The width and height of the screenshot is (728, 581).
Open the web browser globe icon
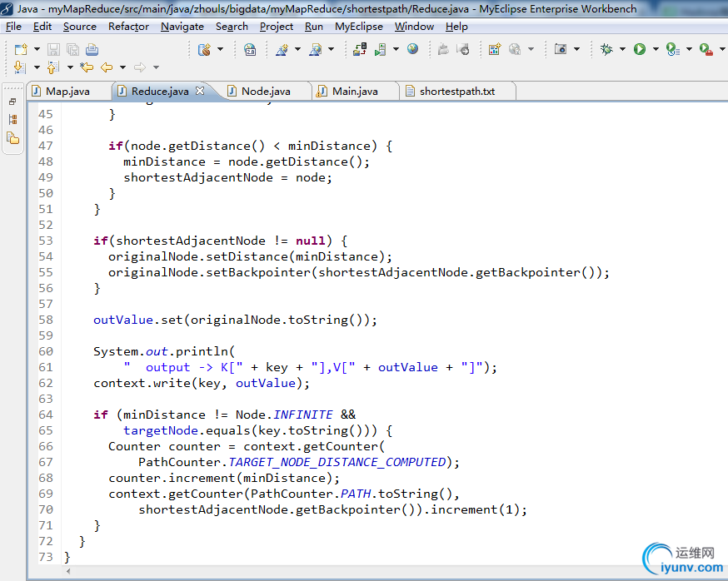[413, 49]
